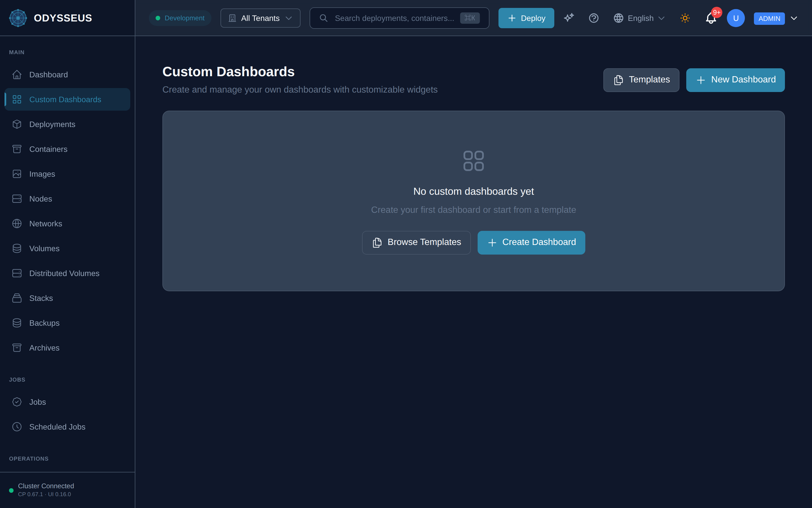This screenshot has height=508, width=812.
Task: Open the AI sparkles assistant icon
Action: [x=569, y=18]
